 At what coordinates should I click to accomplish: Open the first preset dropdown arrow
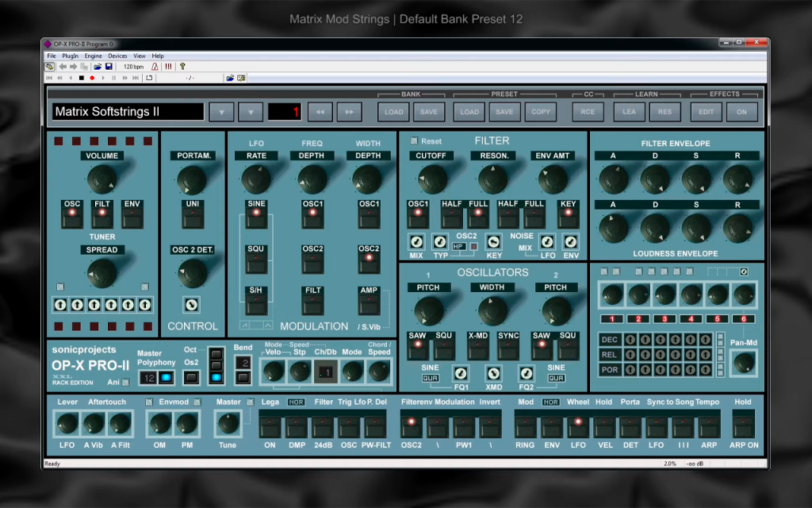pos(222,112)
